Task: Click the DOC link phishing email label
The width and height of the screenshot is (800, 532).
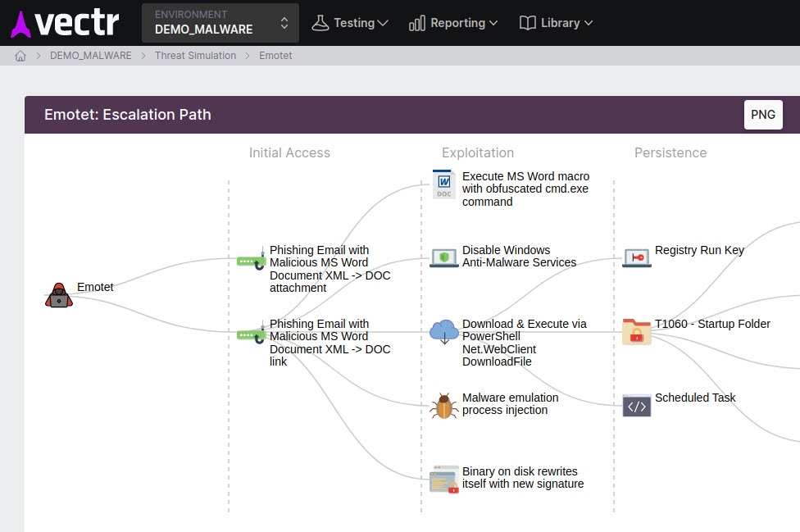Action: tap(330, 343)
